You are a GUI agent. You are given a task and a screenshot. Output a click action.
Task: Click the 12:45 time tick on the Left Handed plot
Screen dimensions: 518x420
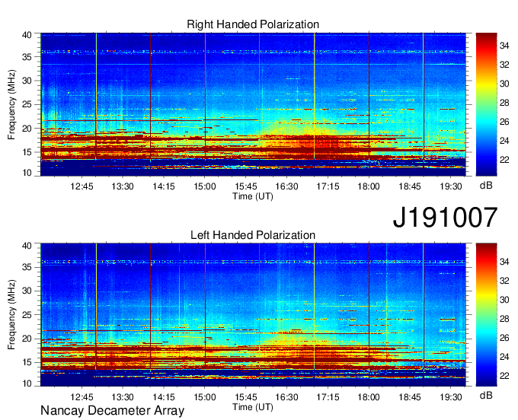click(82, 396)
